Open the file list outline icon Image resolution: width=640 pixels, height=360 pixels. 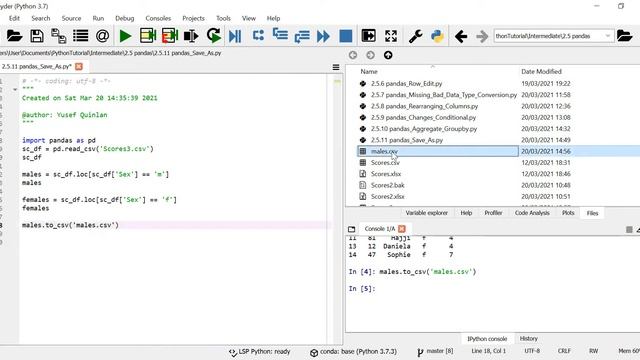pos(80,36)
